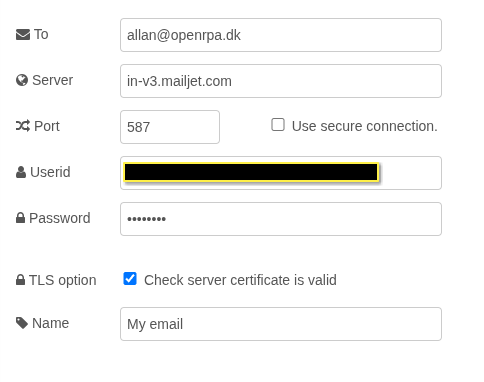This screenshot has width=484, height=382.
Task: Focus the To email address field
Action: point(281,35)
